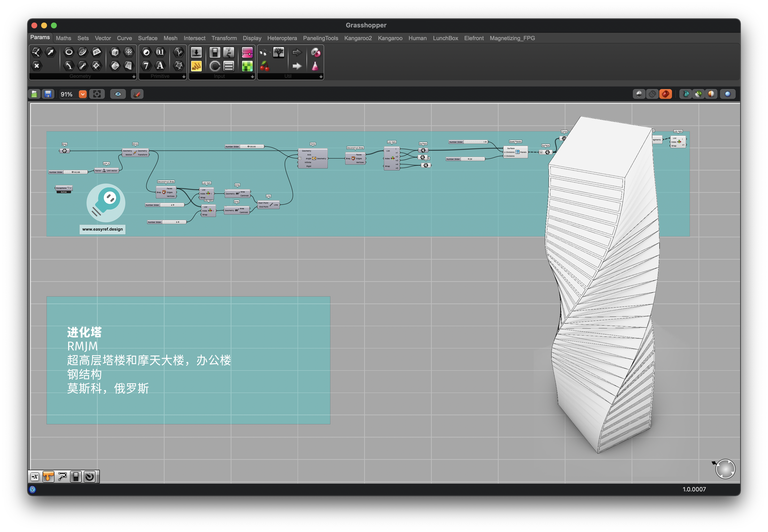The height and width of the screenshot is (532, 768).
Task: Enable shaded preview mode (red cylinder)
Action: click(665, 94)
